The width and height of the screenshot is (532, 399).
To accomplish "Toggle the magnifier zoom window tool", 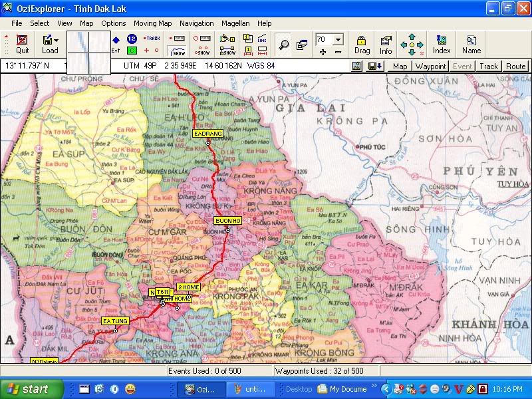I will point(284,45).
